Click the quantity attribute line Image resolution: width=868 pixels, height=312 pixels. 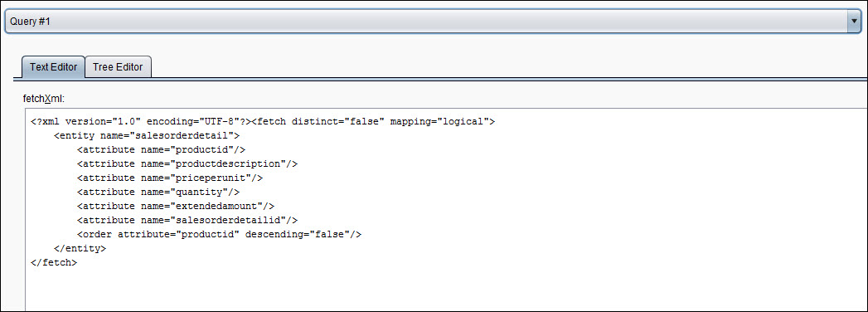158,192
